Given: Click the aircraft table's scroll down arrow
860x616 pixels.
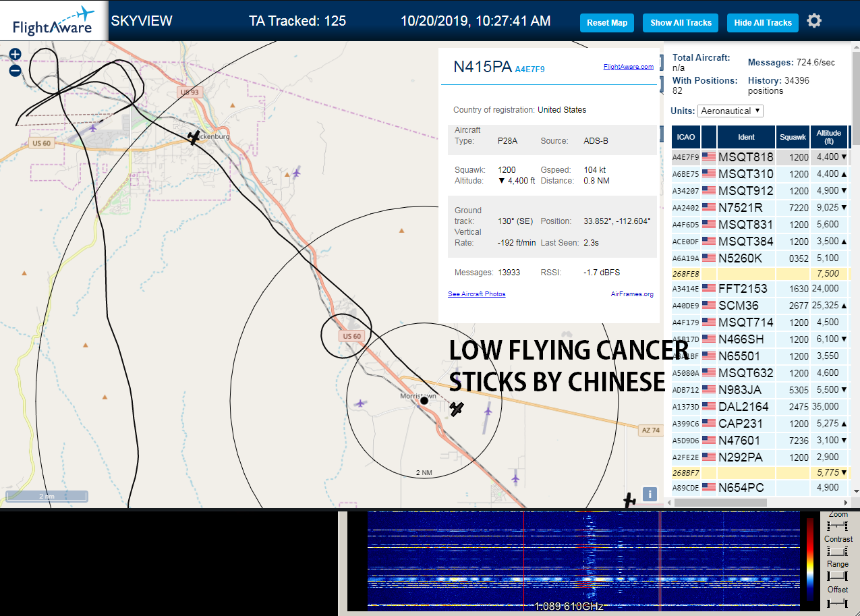Looking at the screenshot, I should pyautogui.click(x=856, y=491).
